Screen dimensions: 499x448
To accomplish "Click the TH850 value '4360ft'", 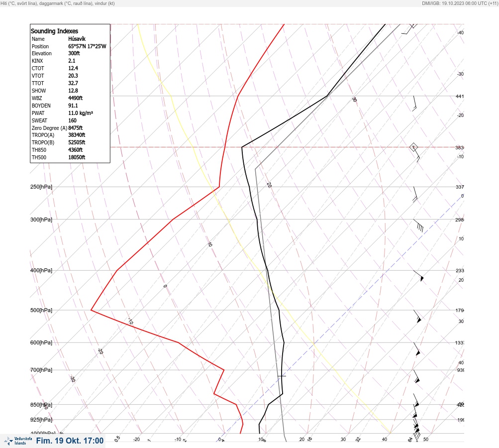I will pyautogui.click(x=76, y=150).
